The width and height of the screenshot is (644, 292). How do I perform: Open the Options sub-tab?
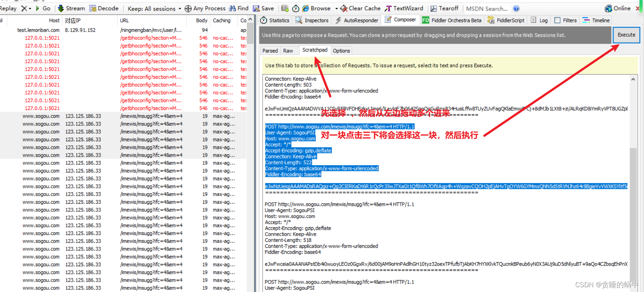341,51
